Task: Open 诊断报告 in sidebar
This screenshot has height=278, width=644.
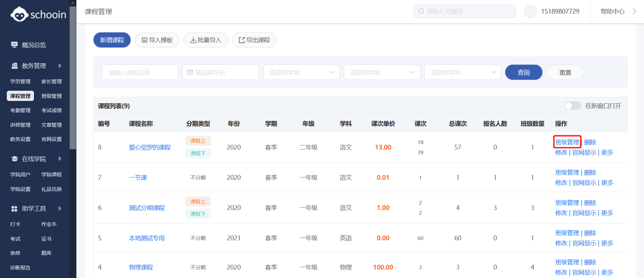Action: (20, 268)
